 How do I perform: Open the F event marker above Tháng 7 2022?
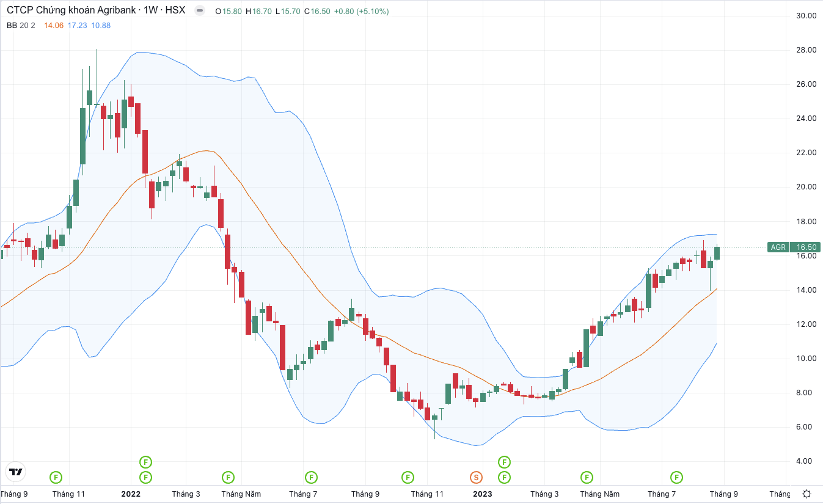(311, 477)
